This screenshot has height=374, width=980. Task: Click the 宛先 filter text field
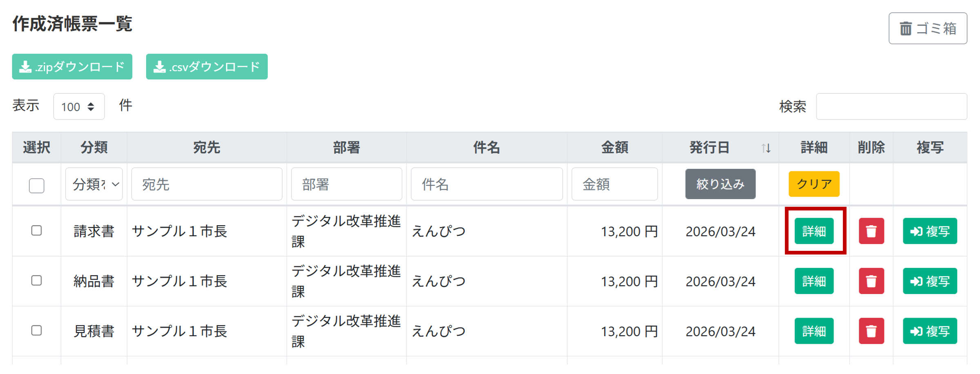pos(207,184)
